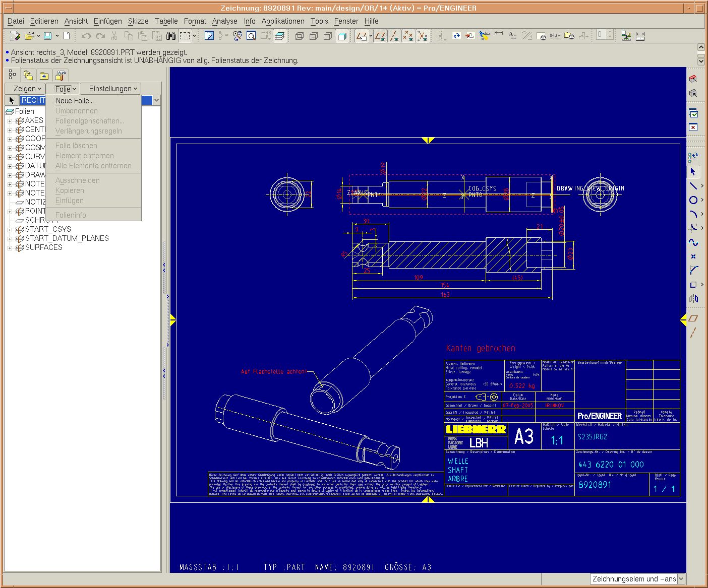Click the Save diskette icon
The image size is (708, 588).
(48, 36)
